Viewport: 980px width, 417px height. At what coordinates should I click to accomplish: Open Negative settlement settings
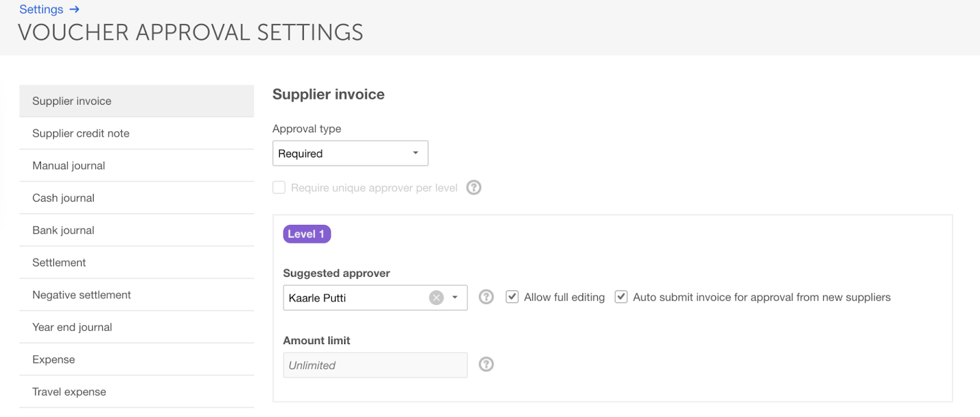[81, 295]
